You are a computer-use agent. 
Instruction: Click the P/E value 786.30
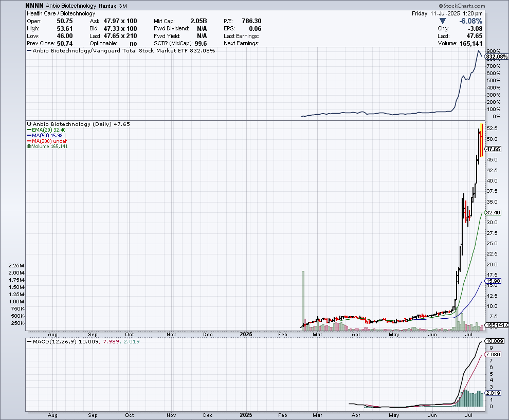pos(251,21)
